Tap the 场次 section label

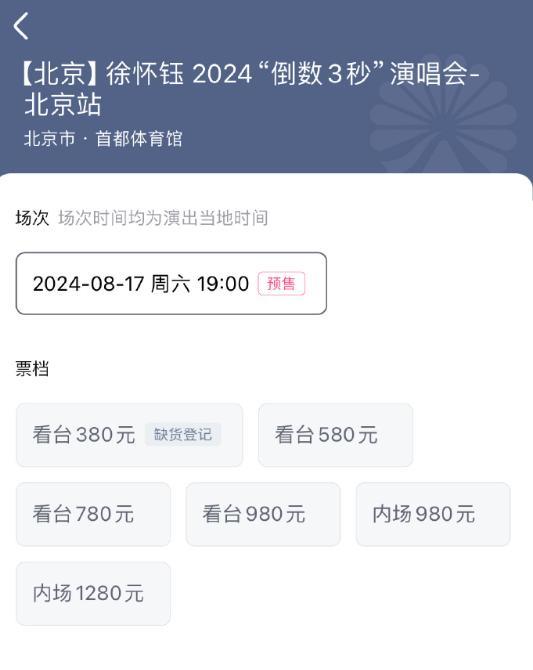pos(32,218)
